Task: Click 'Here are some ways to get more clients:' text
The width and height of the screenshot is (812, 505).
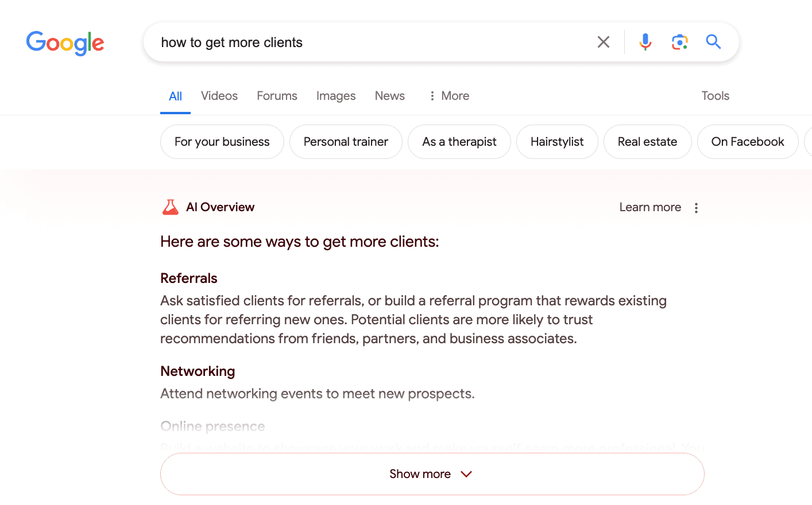Action: (x=300, y=242)
